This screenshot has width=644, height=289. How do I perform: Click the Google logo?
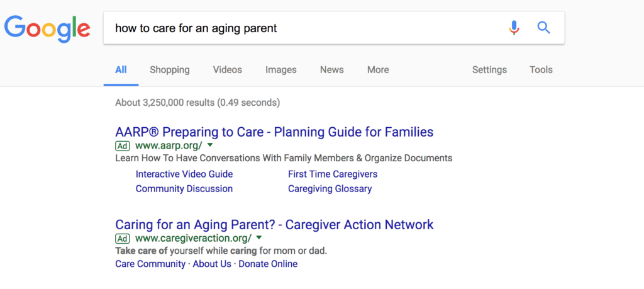(x=47, y=28)
